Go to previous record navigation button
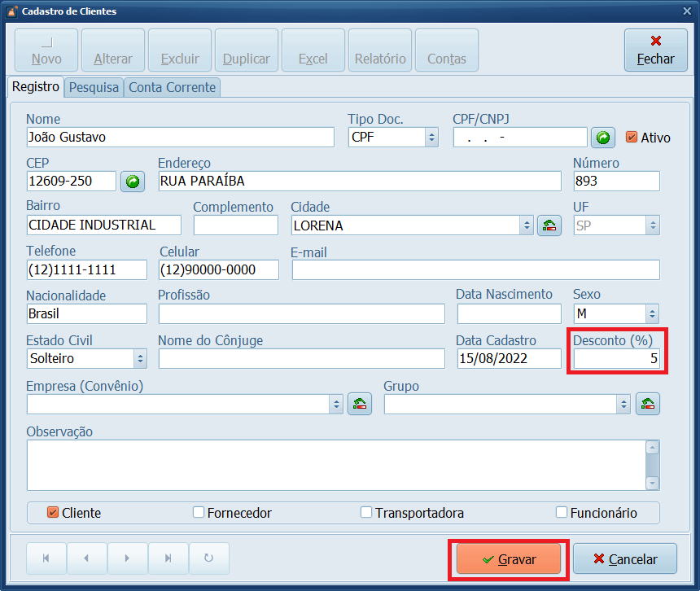This screenshot has height=591, width=700. 86,558
